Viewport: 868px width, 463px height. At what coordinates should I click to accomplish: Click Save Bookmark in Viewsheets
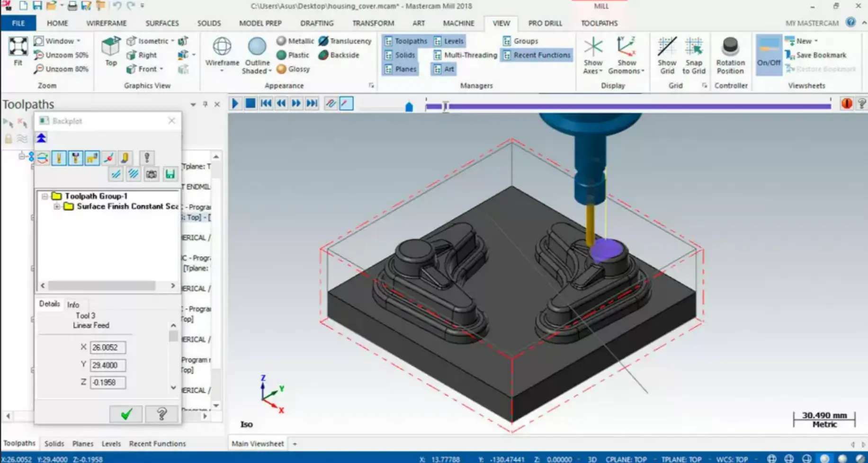click(x=820, y=55)
